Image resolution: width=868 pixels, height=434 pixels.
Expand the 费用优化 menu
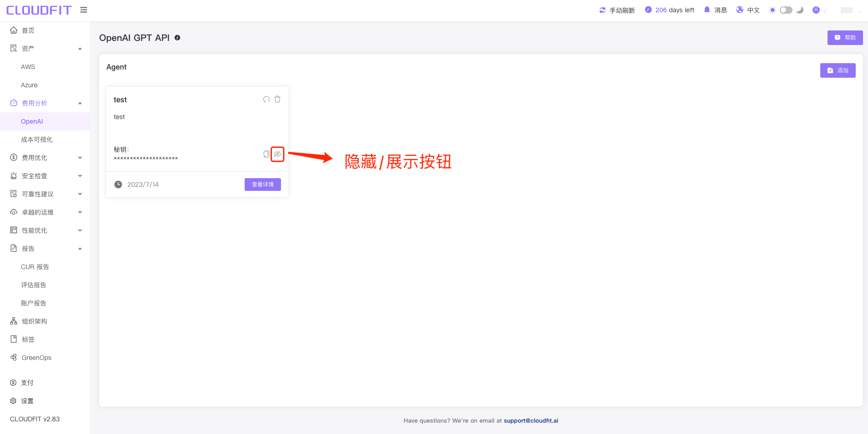click(45, 158)
